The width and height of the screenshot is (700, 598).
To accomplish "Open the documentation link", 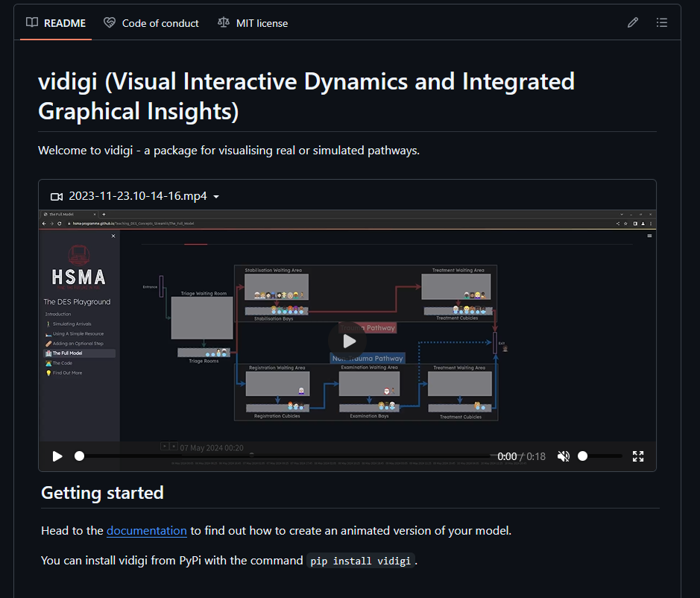I will click(x=147, y=531).
